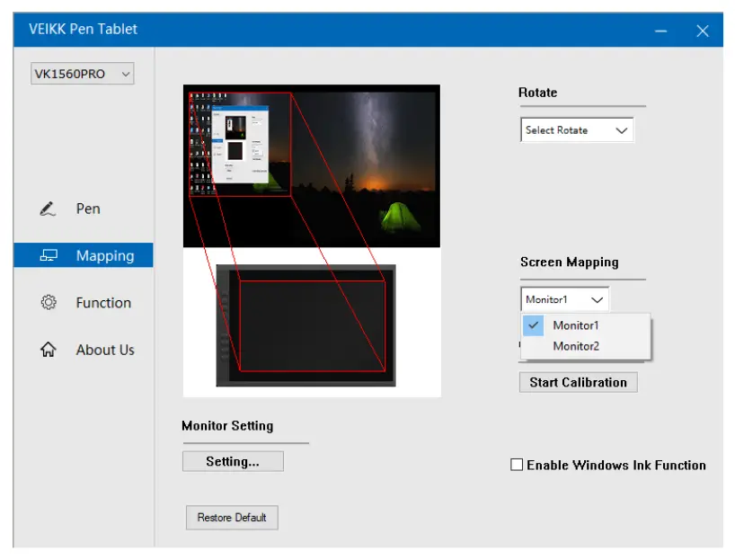Click the desktop mapping preview image
The image size is (735, 560).
click(x=312, y=166)
